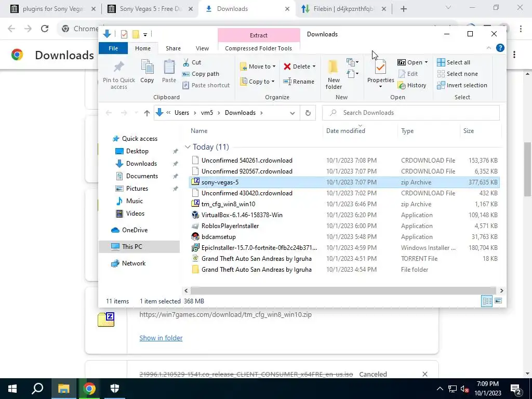Open Windows Start menu

12,389
